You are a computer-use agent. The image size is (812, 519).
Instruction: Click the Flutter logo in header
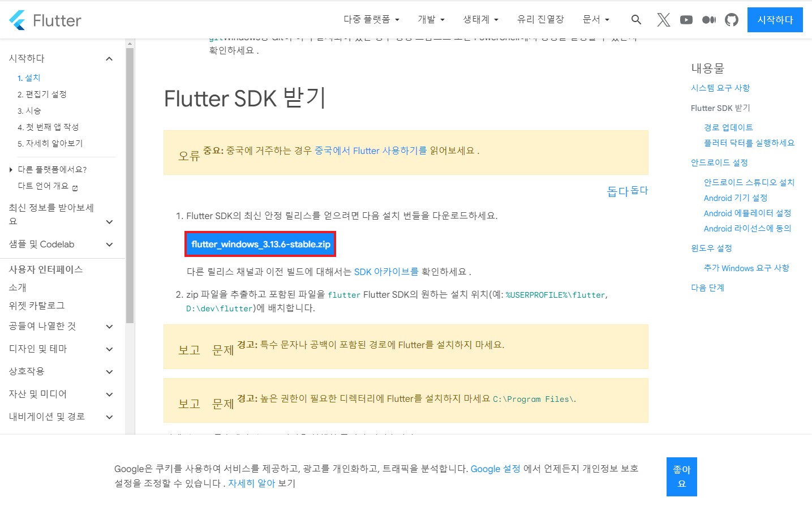pyautogui.click(x=45, y=20)
